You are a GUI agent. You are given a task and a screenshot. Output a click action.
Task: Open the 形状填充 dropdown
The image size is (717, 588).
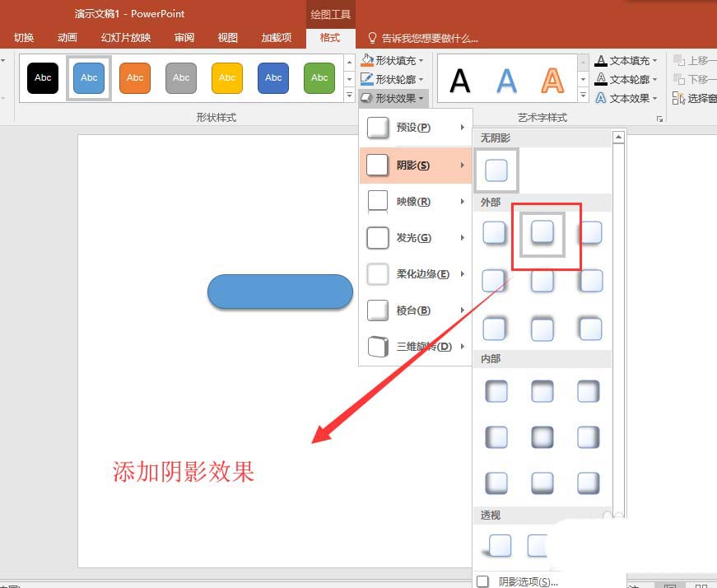coord(393,60)
